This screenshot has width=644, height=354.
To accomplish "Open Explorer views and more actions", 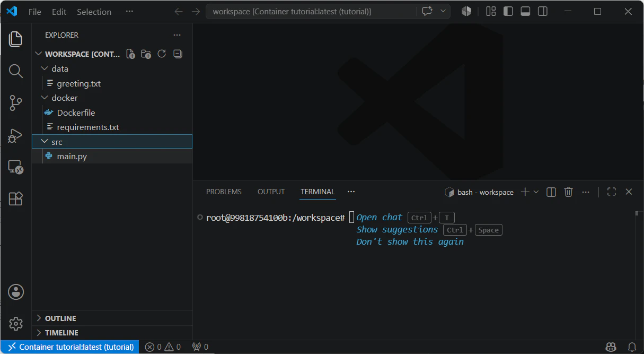I will click(177, 35).
